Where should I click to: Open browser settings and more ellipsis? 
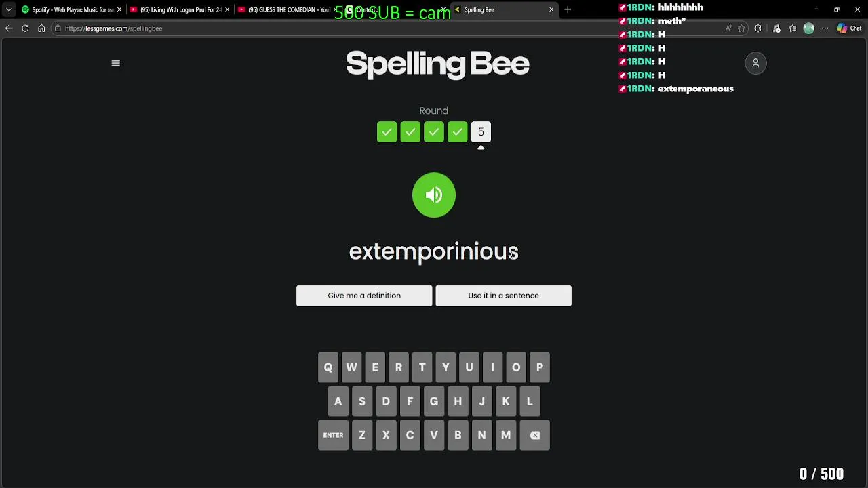[x=825, y=28]
